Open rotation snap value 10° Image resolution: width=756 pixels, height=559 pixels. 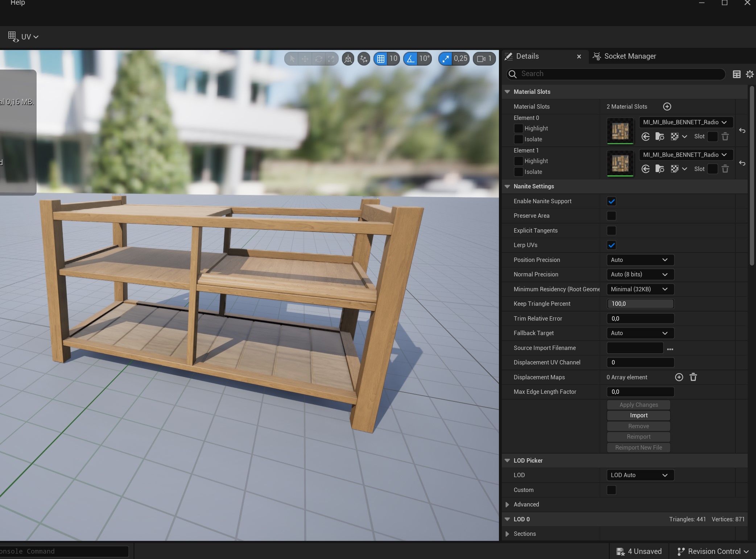[424, 59]
